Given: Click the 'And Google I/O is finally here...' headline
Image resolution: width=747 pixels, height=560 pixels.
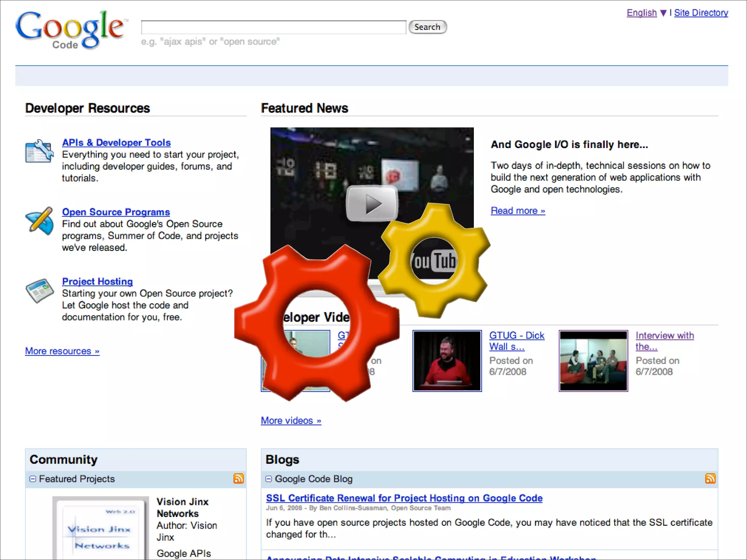Looking at the screenshot, I should pos(569,144).
